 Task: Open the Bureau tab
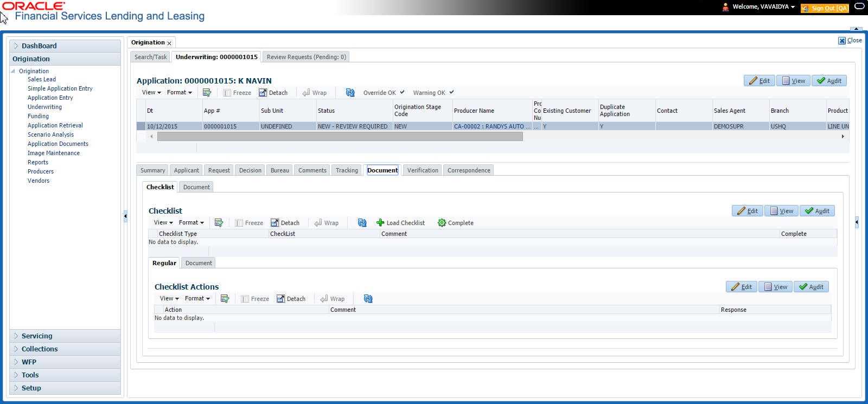[x=280, y=170]
